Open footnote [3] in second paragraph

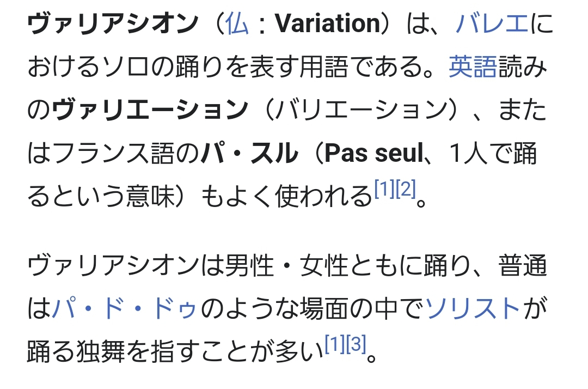click(x=356, y=344)
